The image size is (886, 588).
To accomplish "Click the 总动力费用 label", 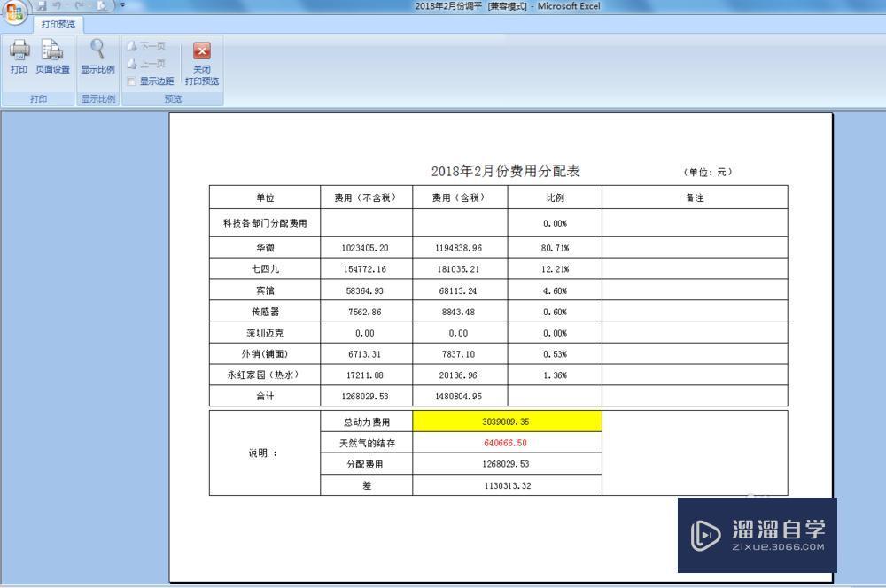I will coord(367,422).
